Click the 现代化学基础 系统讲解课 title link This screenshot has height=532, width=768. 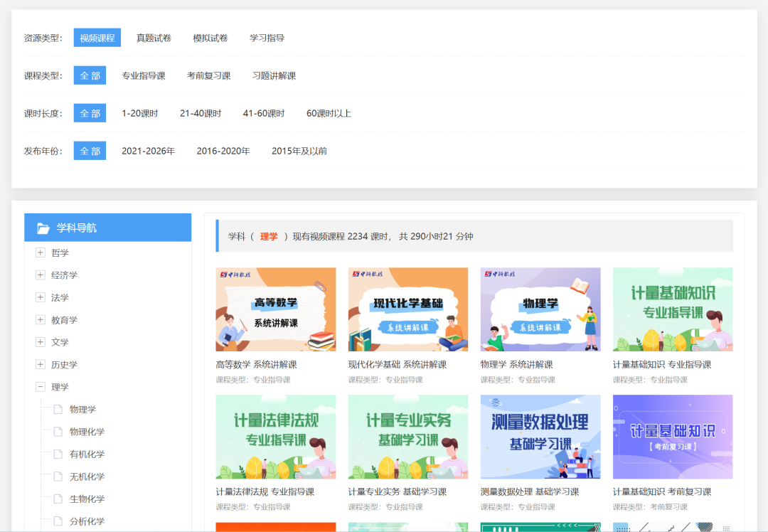[398, 364]
